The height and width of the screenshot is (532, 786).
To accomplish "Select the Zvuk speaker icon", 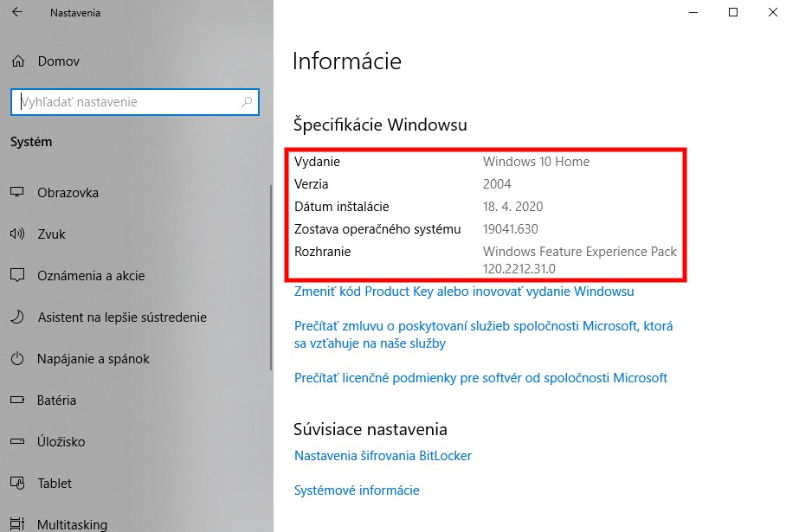I will tap(17, 234).
